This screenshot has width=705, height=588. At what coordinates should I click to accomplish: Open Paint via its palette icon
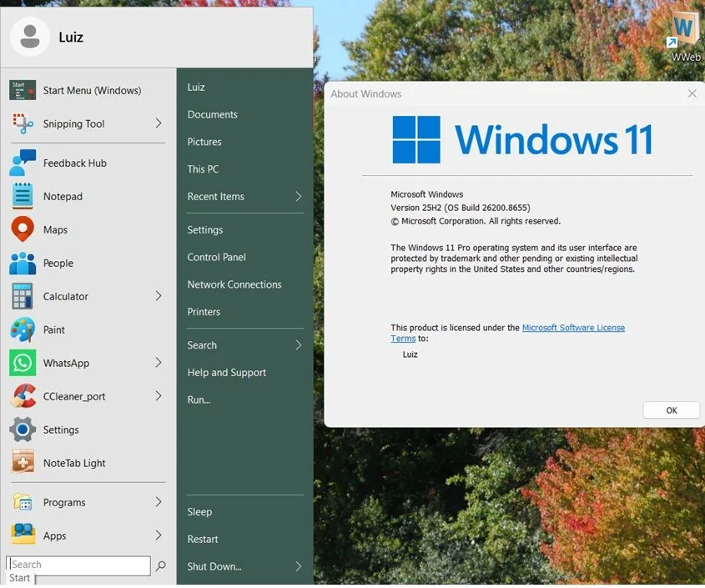pos(23,329)
